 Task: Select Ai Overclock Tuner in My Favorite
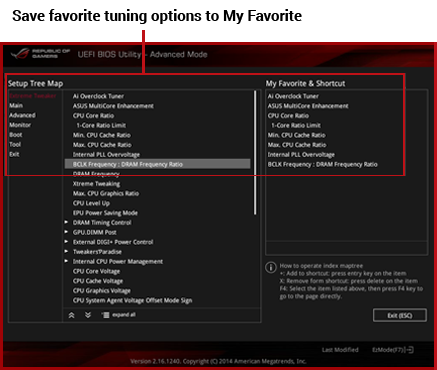coord(293,96)
